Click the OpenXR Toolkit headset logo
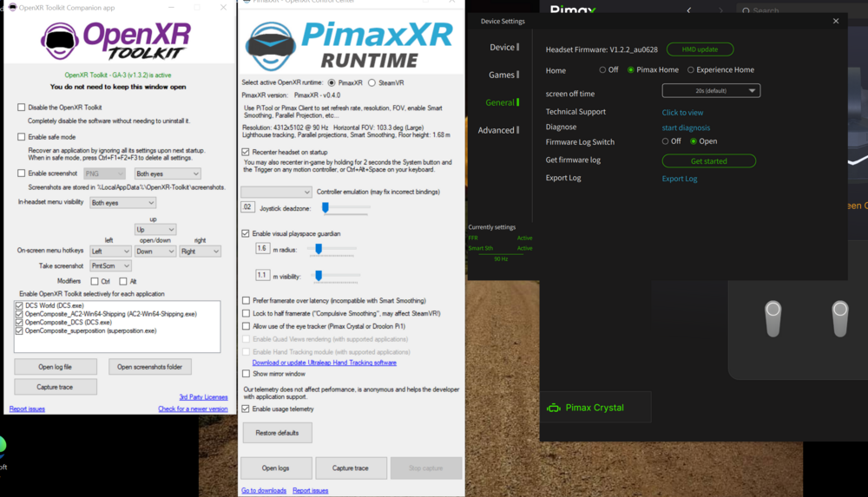Image resolution: width=868 pixels, height=497 pixels. [59, 41]
